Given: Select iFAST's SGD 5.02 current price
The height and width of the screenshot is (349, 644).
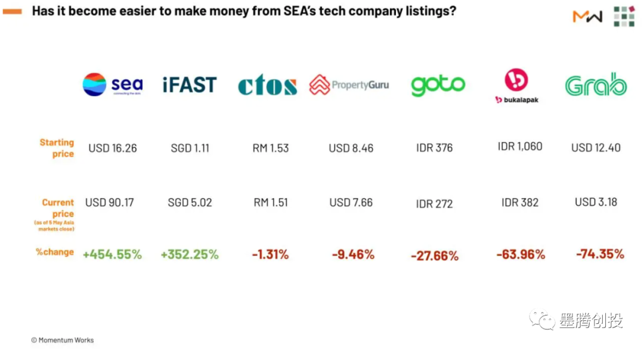Looking at the screenshot, I should tap(190, 202).
